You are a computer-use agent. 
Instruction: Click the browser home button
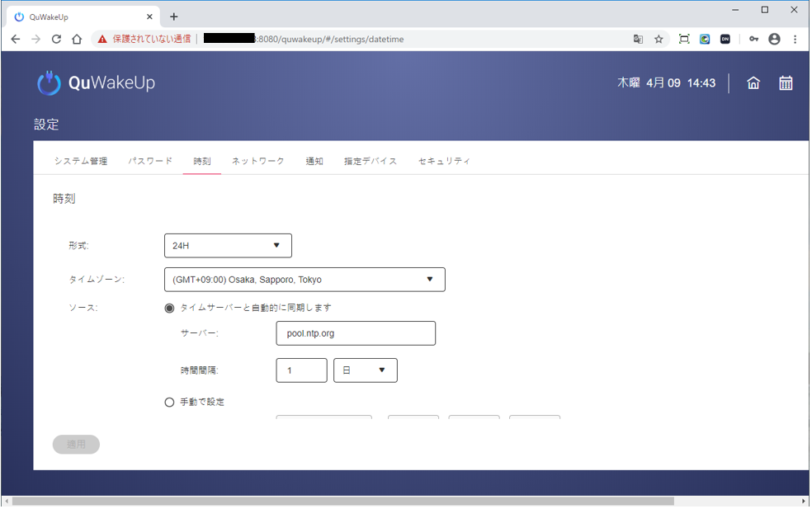77,39
